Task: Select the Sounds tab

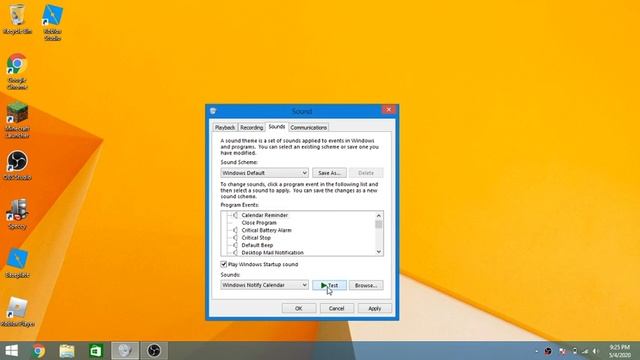Action: pyautogui.click(x=277, y=127)
